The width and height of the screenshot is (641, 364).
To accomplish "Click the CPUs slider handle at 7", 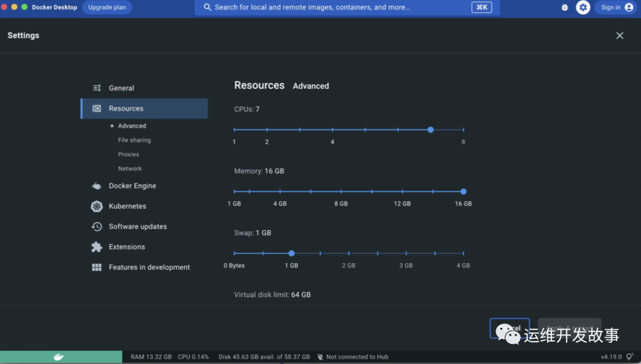I will point(430,129).
